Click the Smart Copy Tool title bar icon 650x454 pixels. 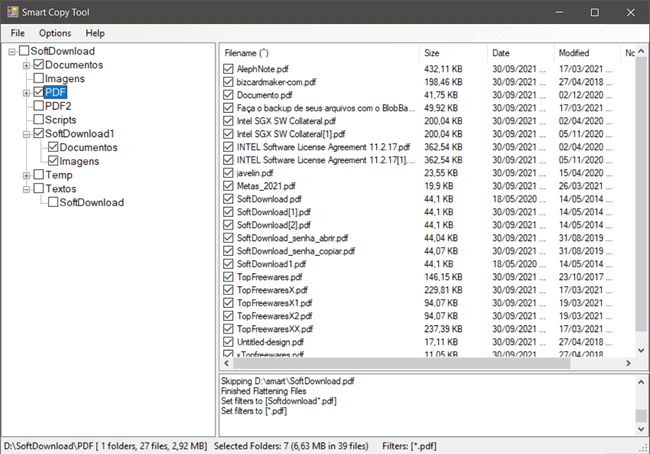pos(12,11)
